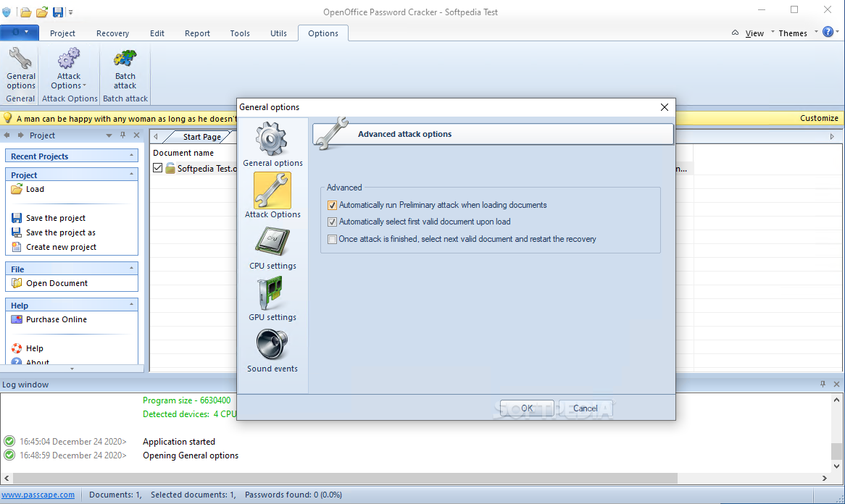Collapse the Help section
Screen dimensions: 845x504
point(131,305)
